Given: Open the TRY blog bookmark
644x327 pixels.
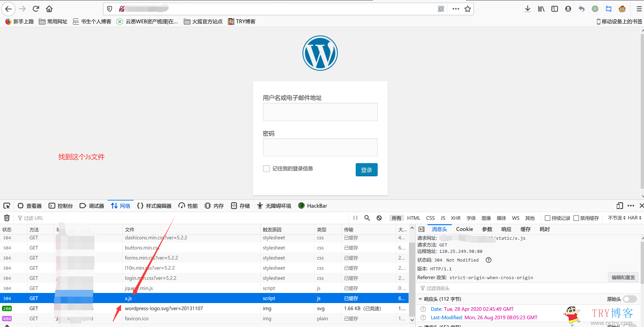Looking at the screenshot, I should click(x=242, y=22).
